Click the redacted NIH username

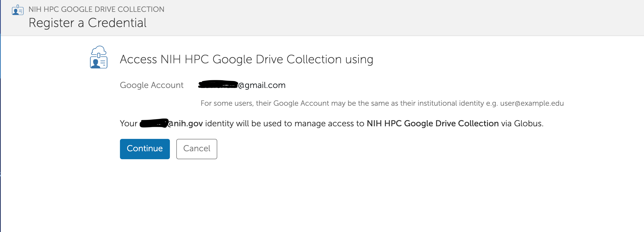pos(154,123)
